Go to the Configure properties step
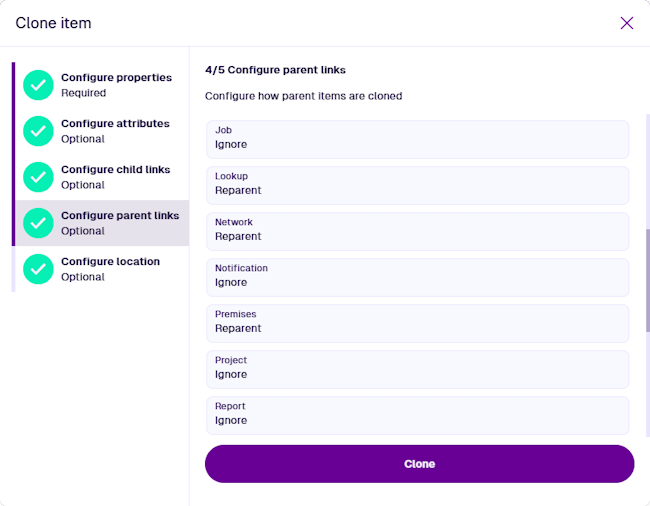650x506 pixels. tap(116, 85)
